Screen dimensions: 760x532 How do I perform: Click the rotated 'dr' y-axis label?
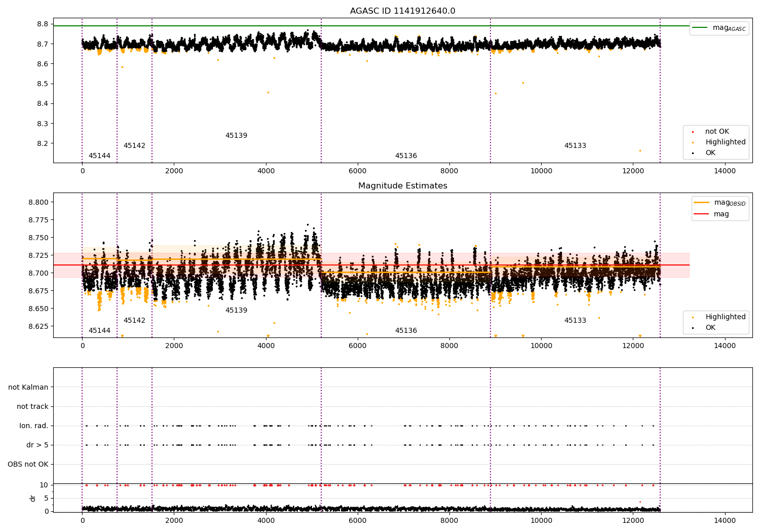33,498
